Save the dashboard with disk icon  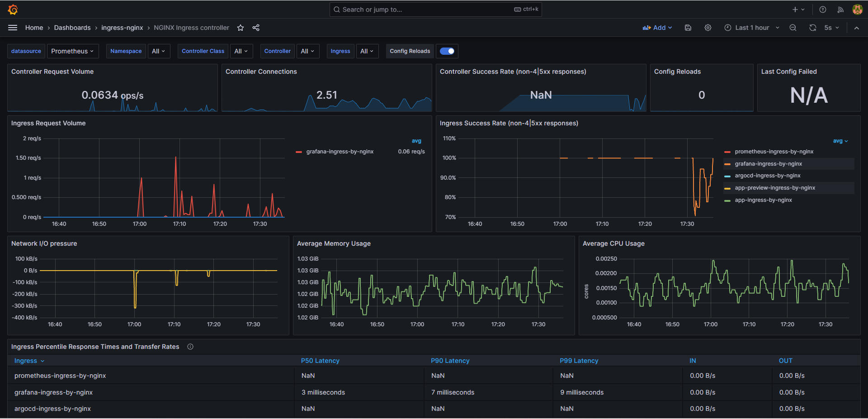click(688, 28)
